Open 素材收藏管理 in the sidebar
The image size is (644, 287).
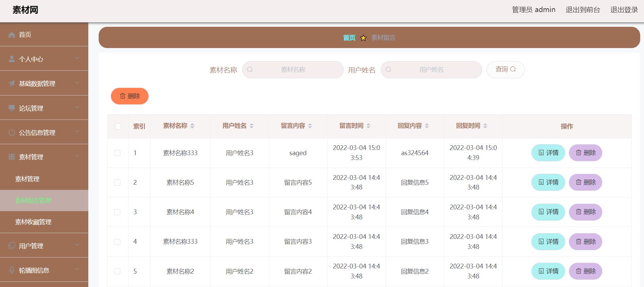[x=44, y=222]
